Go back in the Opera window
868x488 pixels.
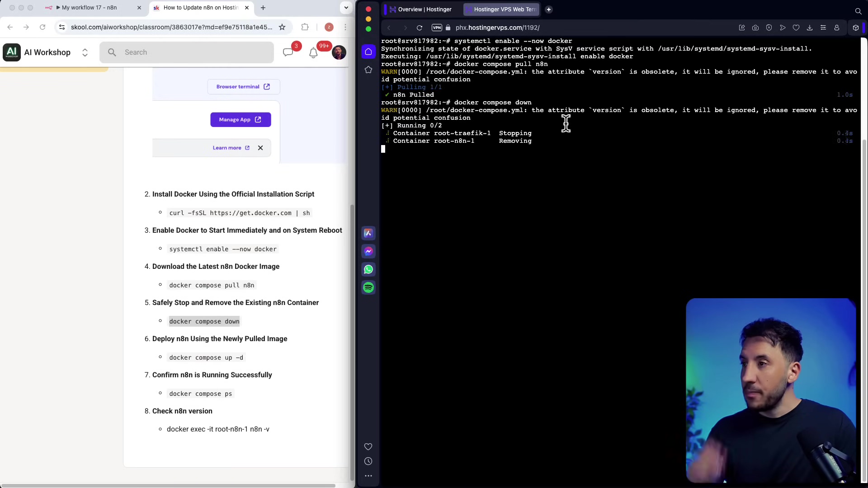[389, 28]
